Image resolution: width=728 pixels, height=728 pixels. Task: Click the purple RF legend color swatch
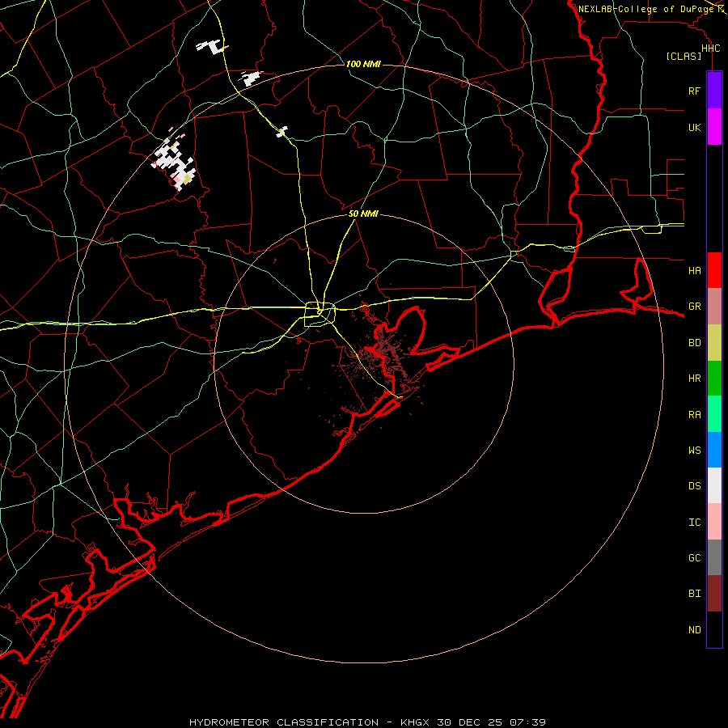tap(714, 91)
